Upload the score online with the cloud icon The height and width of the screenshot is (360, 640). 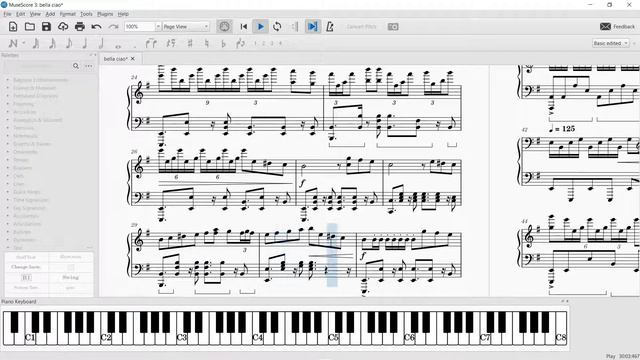[x=63, y=27]
